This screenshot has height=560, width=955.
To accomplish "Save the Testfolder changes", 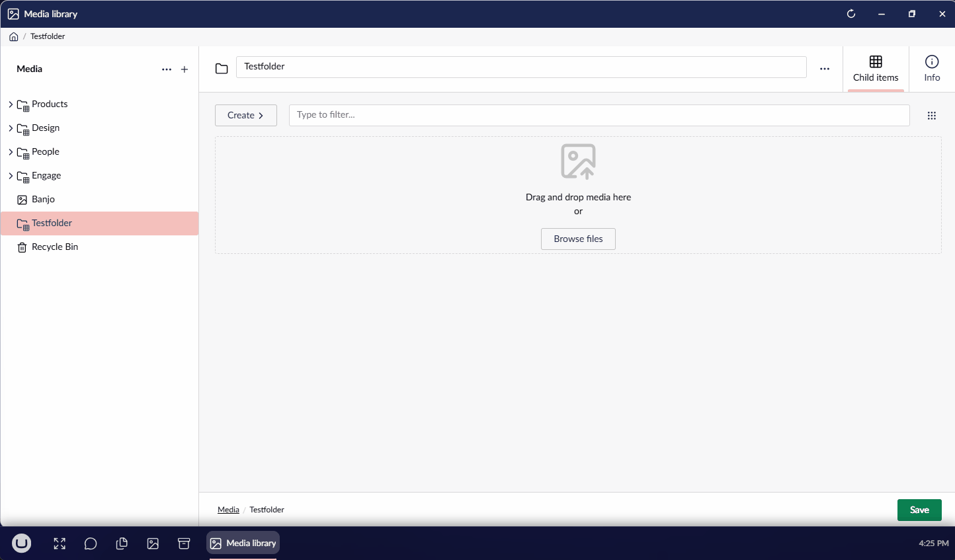I will coord(919,510).
